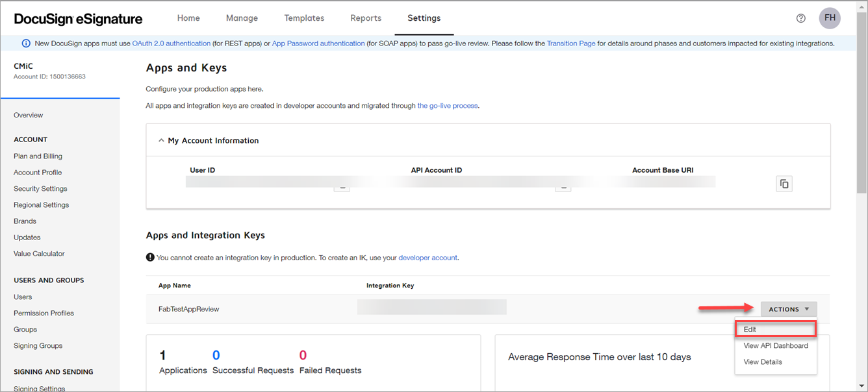Go to the Home tab
This screenshot has width=868, height=392.
pyautogui.click(x=188, y=18)
